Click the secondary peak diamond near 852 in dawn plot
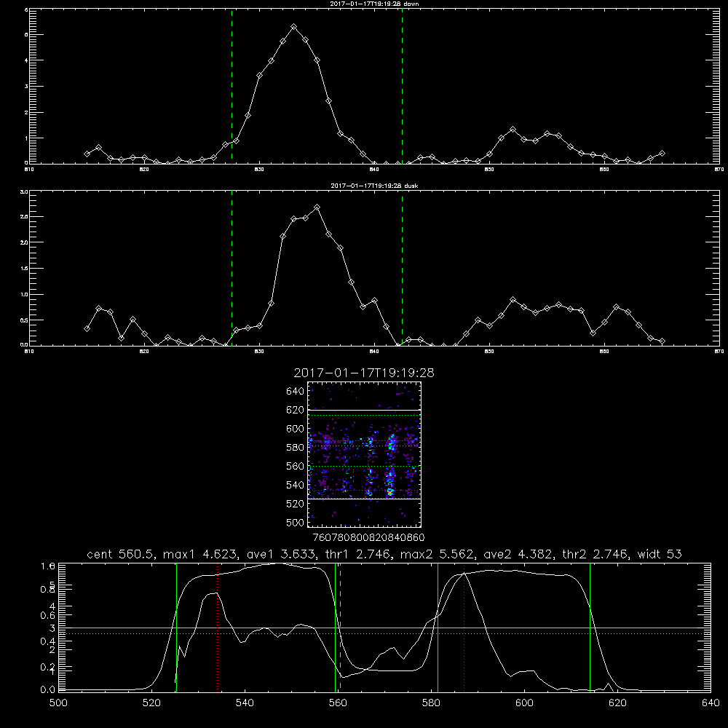Viewport: 728px width, 728px height. [x=513, y=129]
